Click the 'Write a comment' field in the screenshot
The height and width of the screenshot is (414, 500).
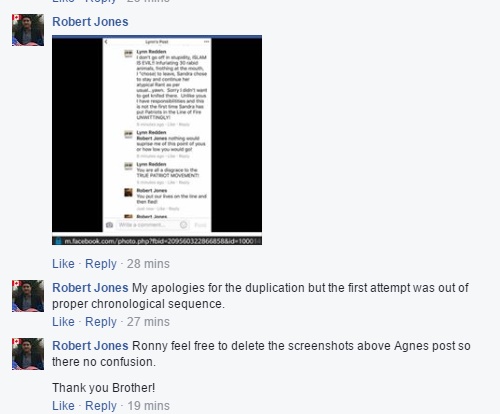pyautogui.click(x=148, y=225)
